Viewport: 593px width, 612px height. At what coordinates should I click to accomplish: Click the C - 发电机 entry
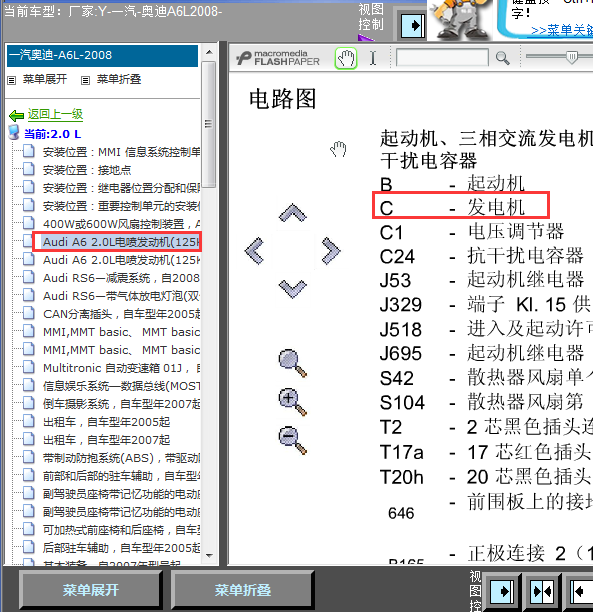point(452,207)
